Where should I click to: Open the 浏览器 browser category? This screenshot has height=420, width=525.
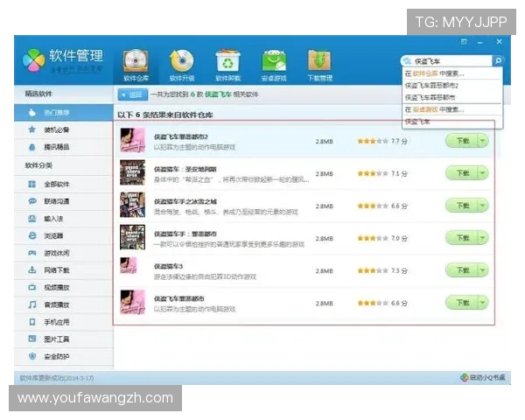64,235
